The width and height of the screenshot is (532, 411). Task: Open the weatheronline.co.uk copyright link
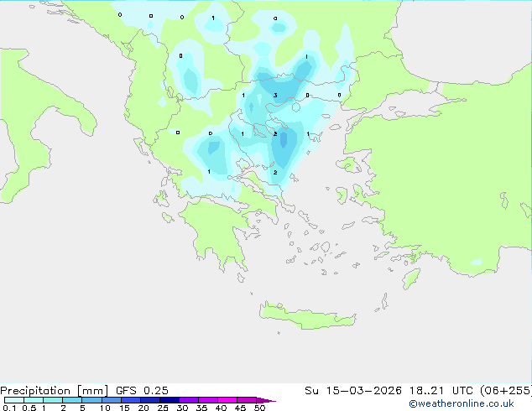point(461,403)
